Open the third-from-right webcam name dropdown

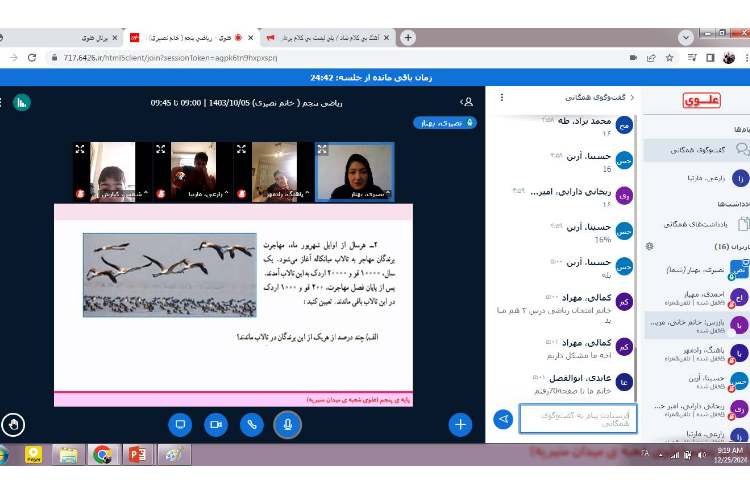(x=208, y=194)
